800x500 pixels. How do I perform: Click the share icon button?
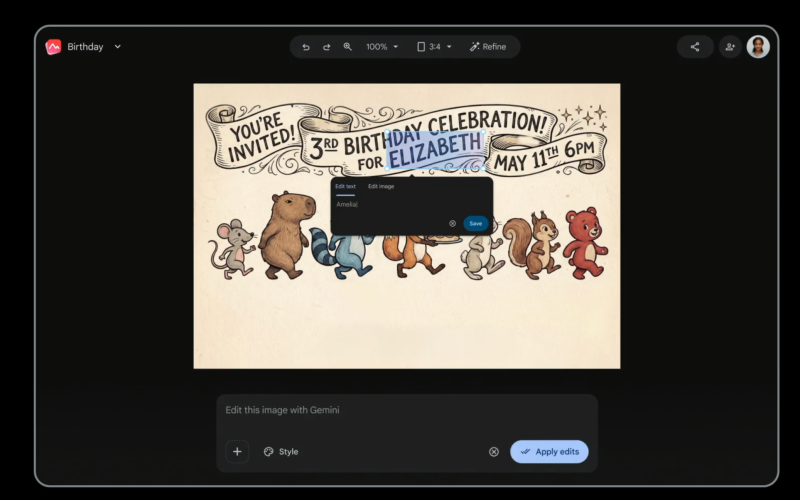[x=695, y=47]
